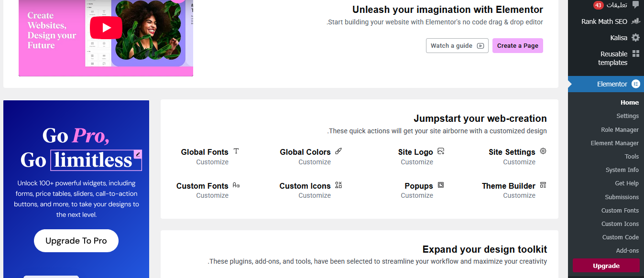Click Customize under Site Settings

pyautogui.click(x=519, y=162)
